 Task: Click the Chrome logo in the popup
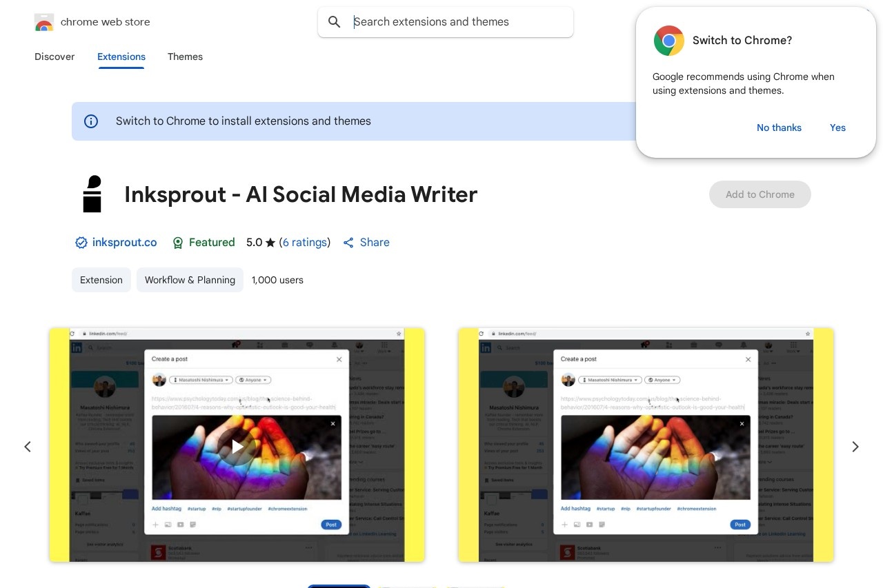click(x=668, y=41)
